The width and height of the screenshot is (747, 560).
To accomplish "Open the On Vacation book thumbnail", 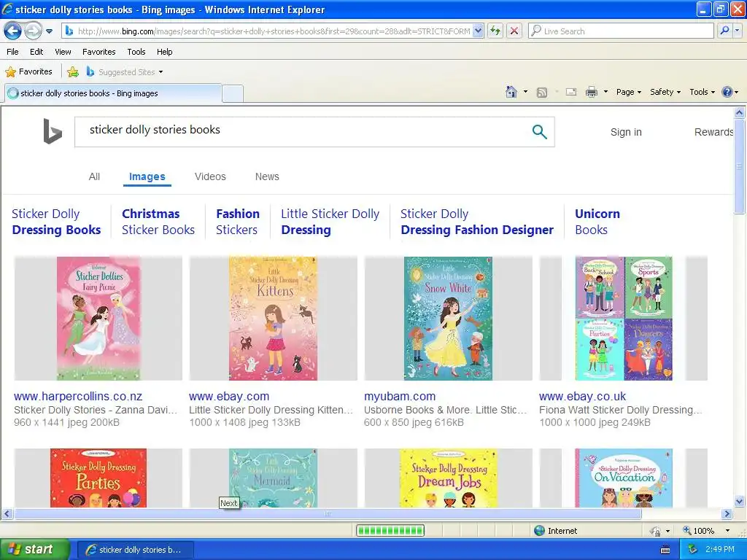I will 623,478.
